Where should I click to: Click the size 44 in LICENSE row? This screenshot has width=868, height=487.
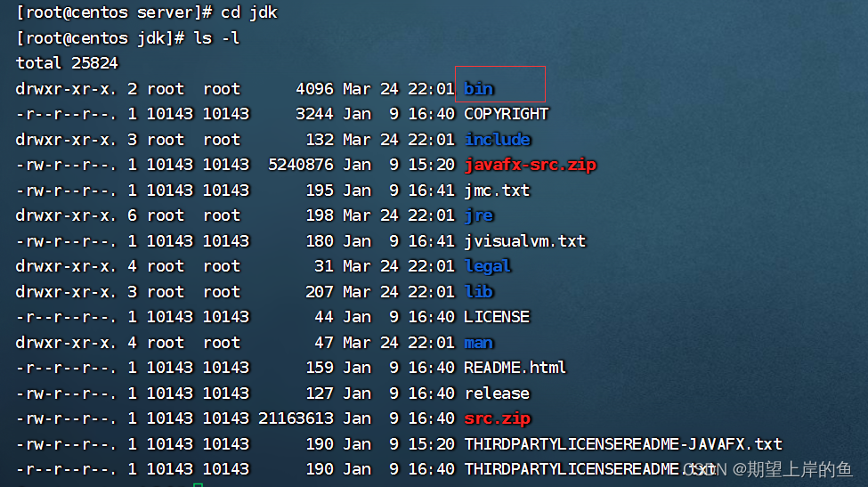(324, 317)
